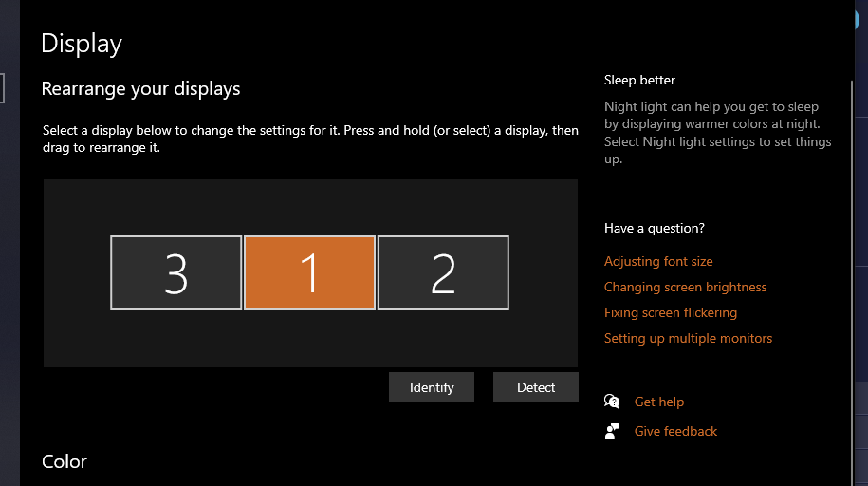Open Setting up multiple monitors help link
The image size is (868, 486).
pos(688,338)
